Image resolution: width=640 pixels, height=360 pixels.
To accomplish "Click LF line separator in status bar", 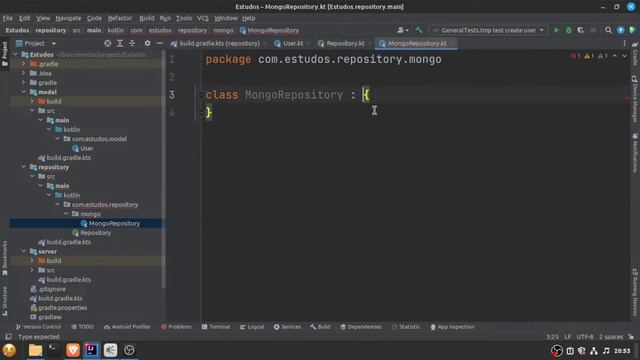I will click(x=567, y=337).
